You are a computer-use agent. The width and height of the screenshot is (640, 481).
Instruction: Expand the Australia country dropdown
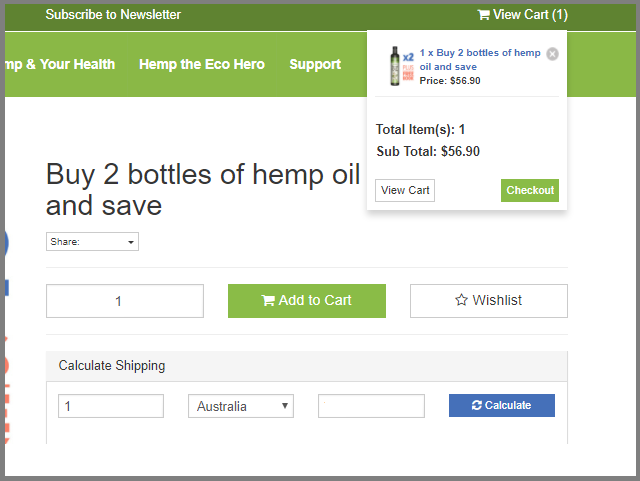pos(241,406)
